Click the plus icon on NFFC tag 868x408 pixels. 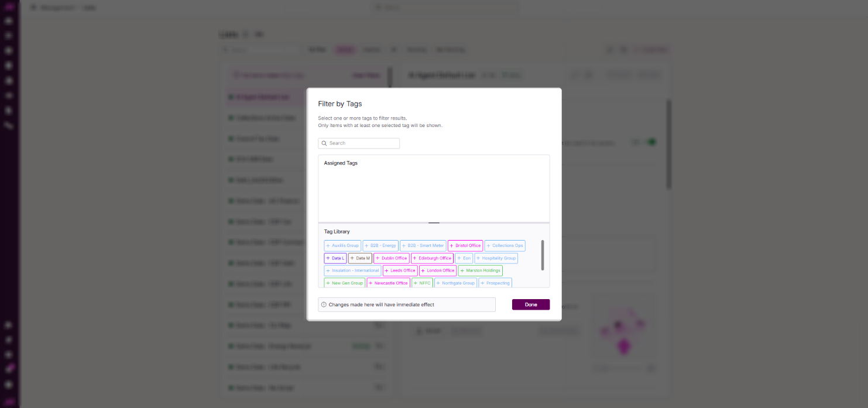(416, 283)
